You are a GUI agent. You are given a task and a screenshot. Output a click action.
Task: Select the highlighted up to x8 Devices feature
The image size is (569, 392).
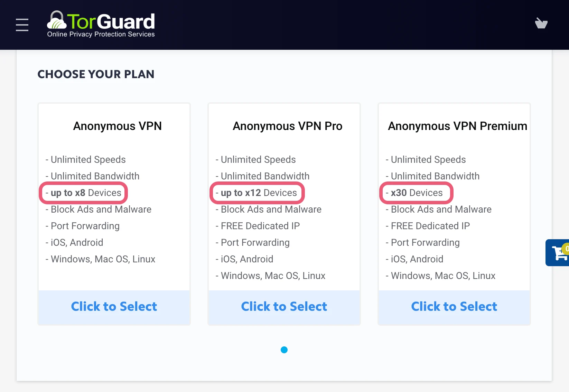coord(83,193)
